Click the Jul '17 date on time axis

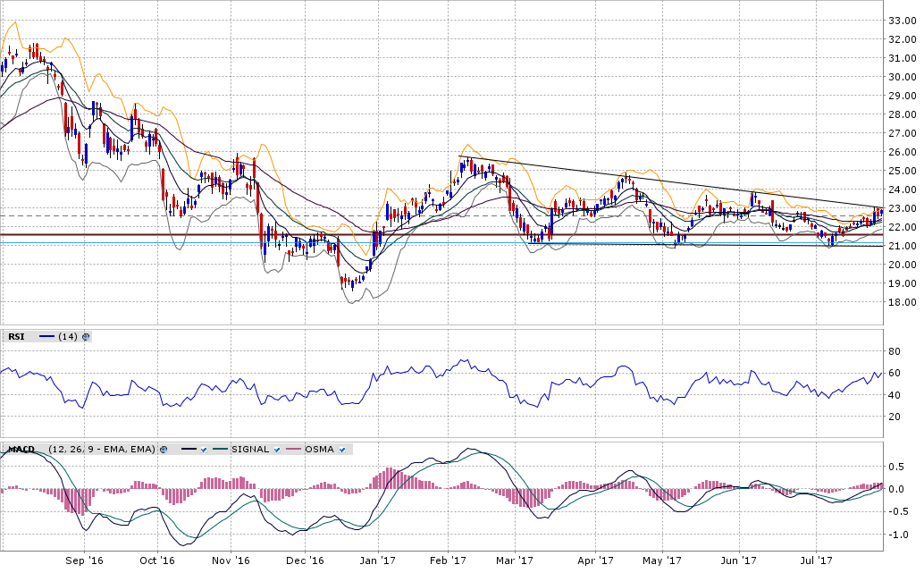816,561
